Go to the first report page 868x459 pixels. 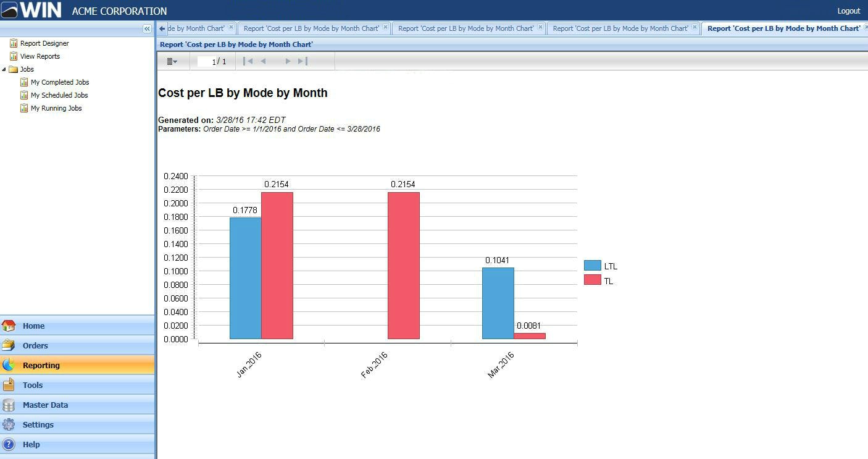pos(248,61)
